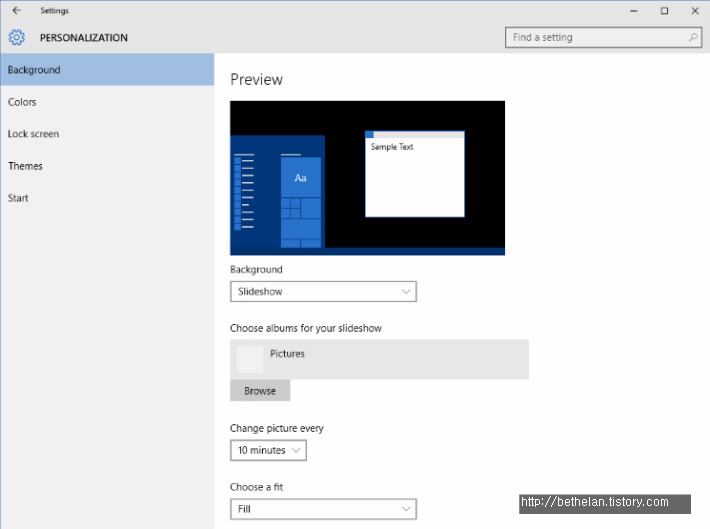Image resolution: width=710 pixels, height=529 pixels.
Task: Open the Colors section
Action: pos(107,102)
